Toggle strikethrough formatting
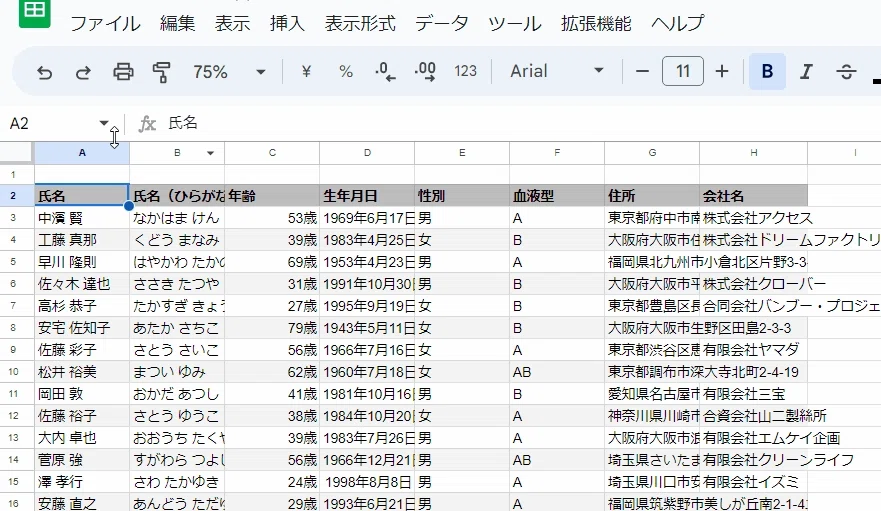This screenshot has height=511, width=881. tap(846, 71)
